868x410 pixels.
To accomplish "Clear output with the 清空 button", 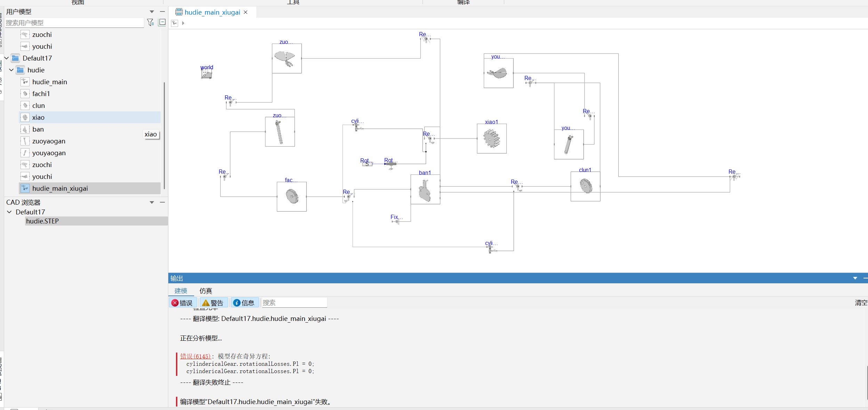I will tap(861, 303).
